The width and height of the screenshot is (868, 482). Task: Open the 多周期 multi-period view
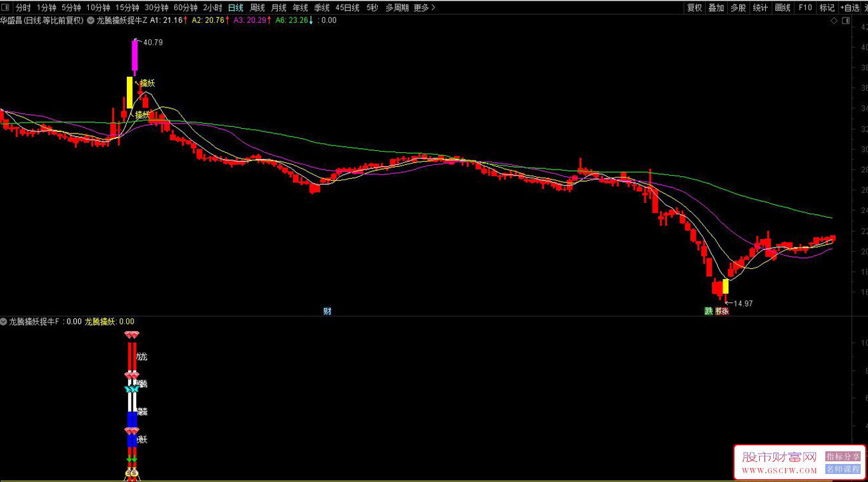[397, 8]
